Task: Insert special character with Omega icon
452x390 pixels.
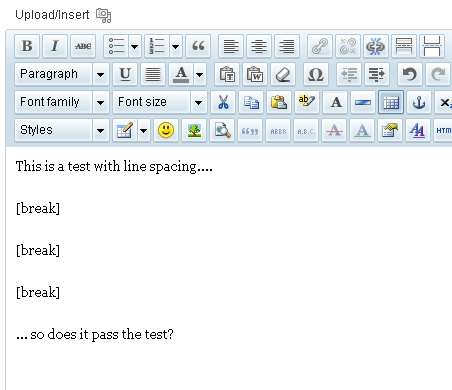Action: [x=316, y=74]
